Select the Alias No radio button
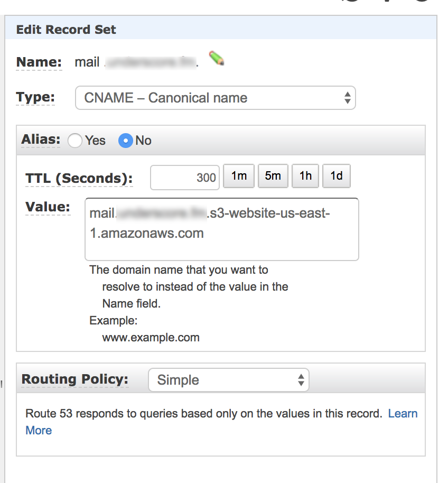The width and height of the screenshot is (448, 483). tap(126, 141)
